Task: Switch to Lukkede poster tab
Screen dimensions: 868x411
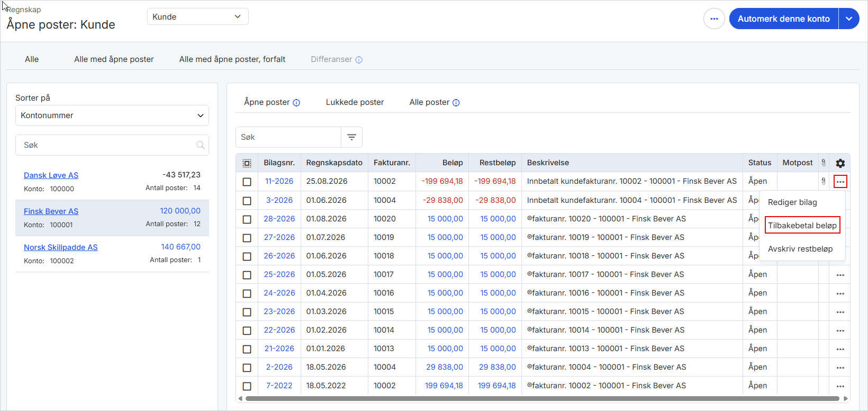Action: tap(355, 102)
